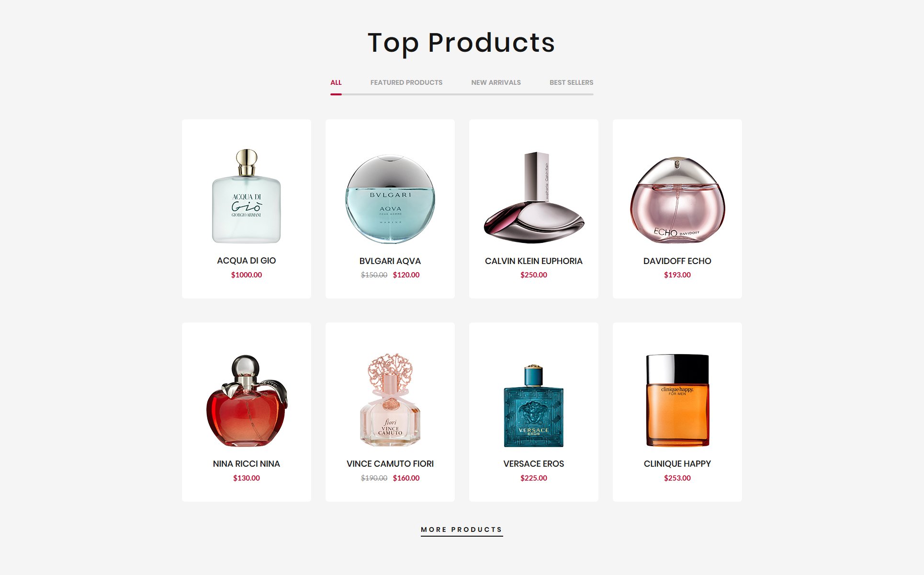924x575 pixels.
Task: Switch to the Featured Products tab
Action: pyautogui.click(x=406, y=82)
